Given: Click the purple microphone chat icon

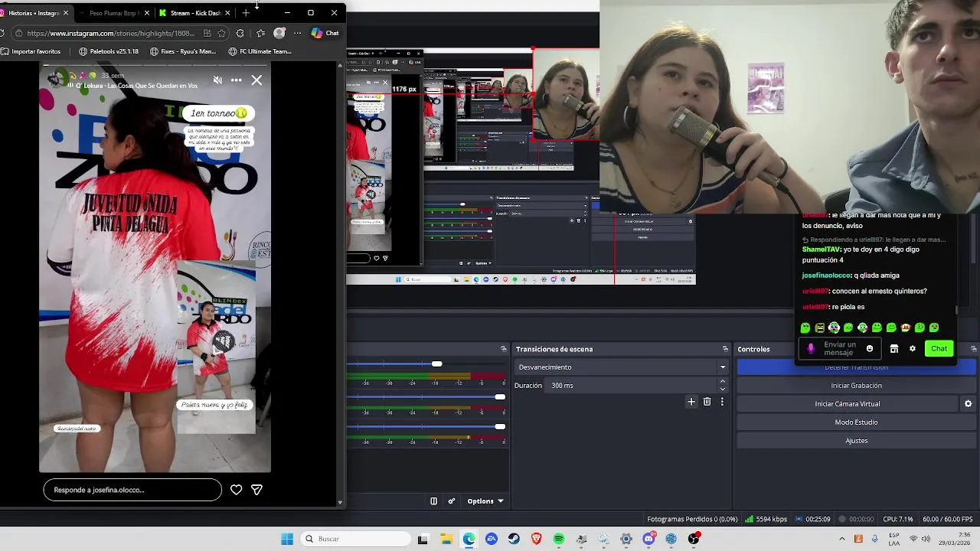Looking at the screenshot, I should tap(811, 349).
